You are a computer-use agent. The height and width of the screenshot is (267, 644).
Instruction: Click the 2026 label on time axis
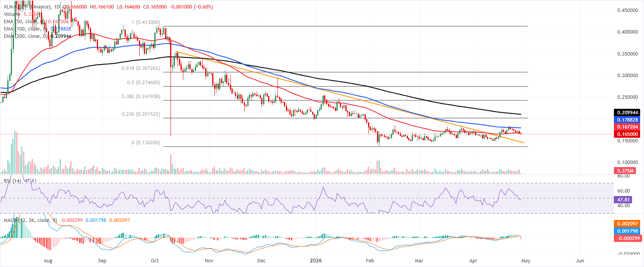316,261
